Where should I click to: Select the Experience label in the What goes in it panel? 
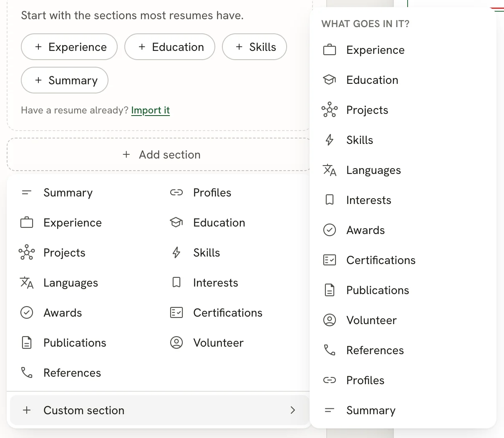375,50
